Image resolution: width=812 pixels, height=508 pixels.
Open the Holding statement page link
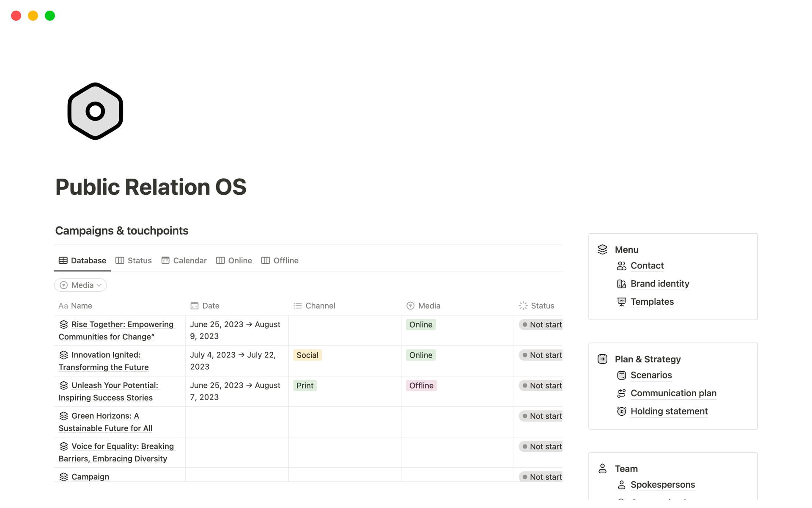[669, 411]
